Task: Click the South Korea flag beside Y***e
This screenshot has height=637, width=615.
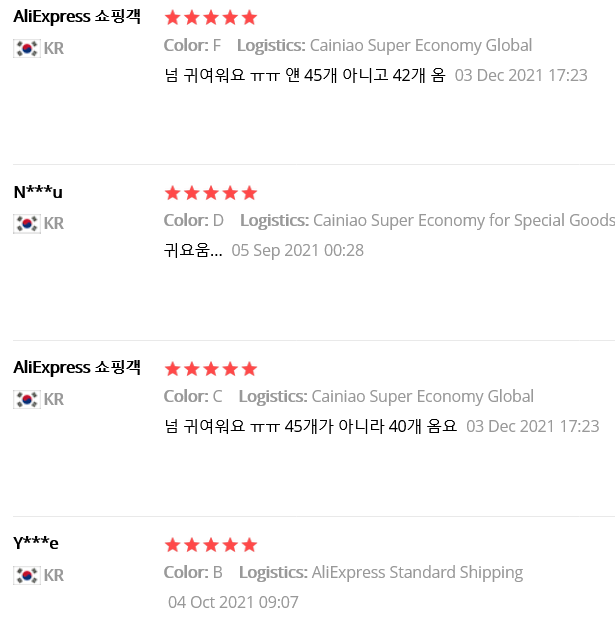Action: tap(27, 576)
